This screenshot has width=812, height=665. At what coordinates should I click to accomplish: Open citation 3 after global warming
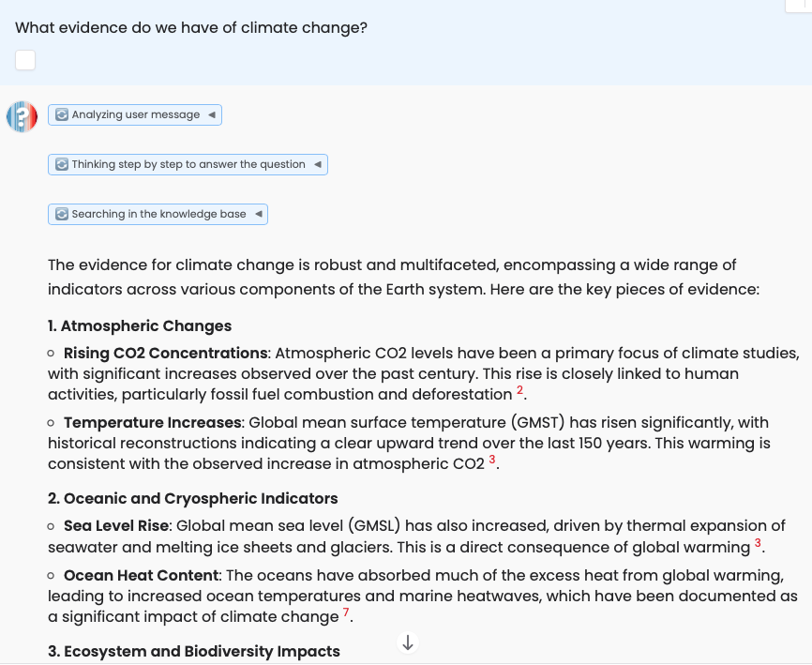tap(758, 544)
